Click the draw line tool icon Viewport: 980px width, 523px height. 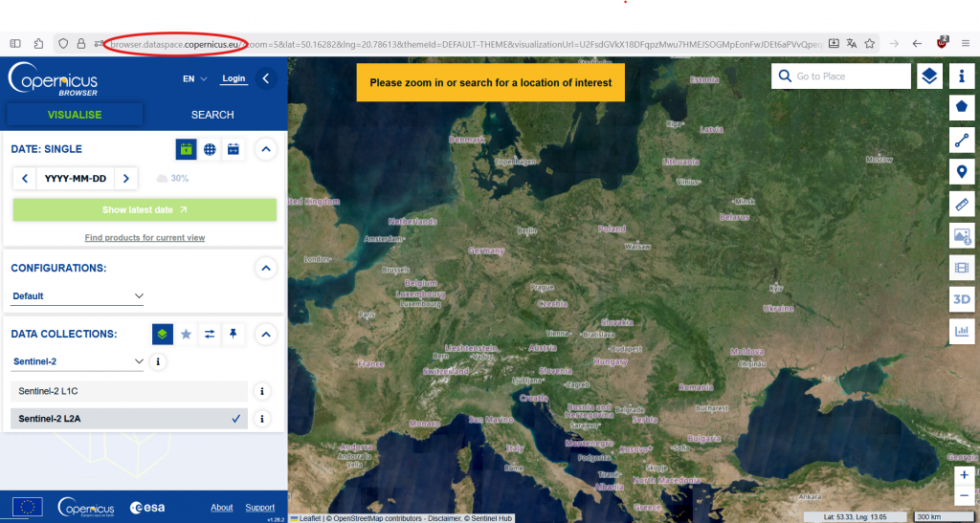tap(962, 141)
